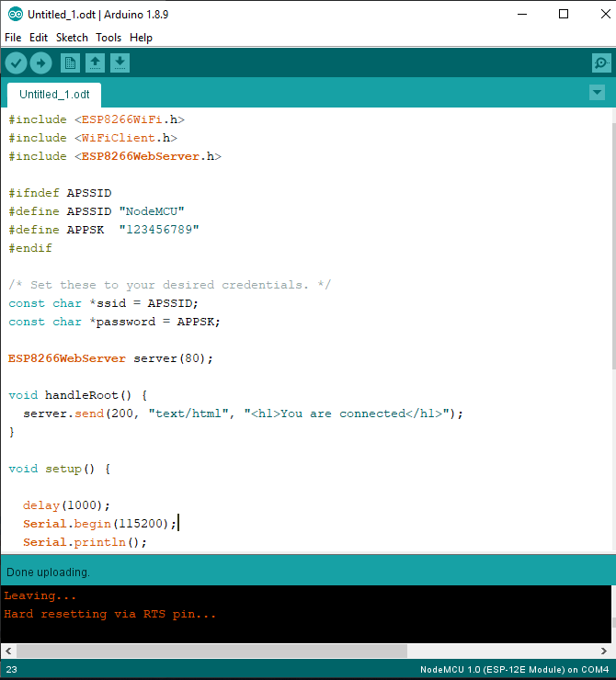Image resolution: width=616 pixels, height=680 pixels.
Task: Click the #ifndef APSSID line
Action: [60, 193]
